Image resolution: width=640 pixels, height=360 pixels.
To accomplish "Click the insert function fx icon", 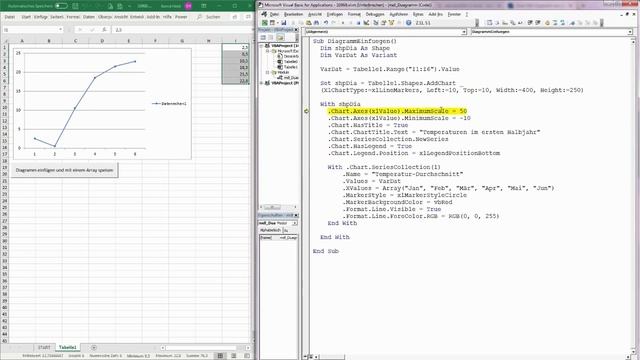I will [104, 30].
